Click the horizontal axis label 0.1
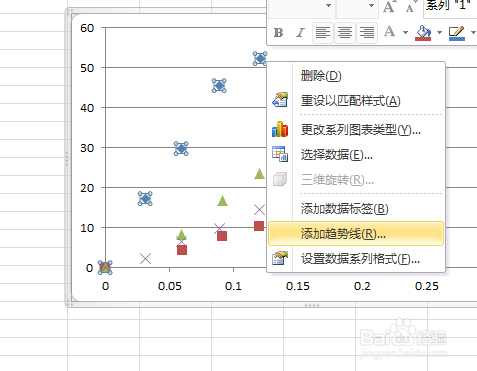The width and height of the screenshot is (477, 371). click(x=233, y=286)
